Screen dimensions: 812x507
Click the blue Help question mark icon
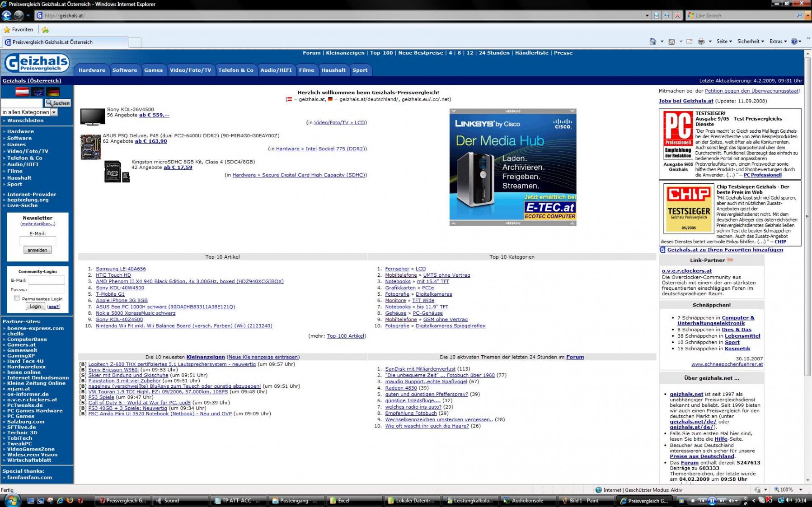pos(794,42)
